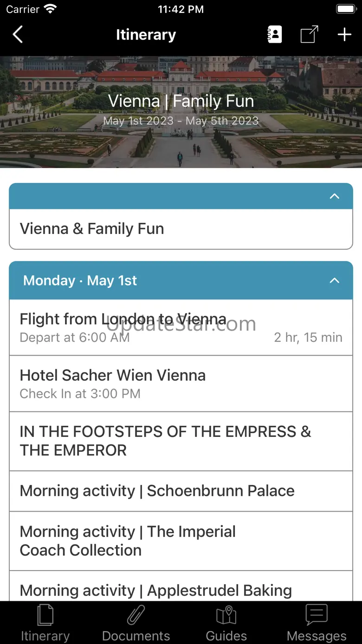Open Flight from London to Vienna
This screenshot has width=362, height=644.
[x=181, y=327]
